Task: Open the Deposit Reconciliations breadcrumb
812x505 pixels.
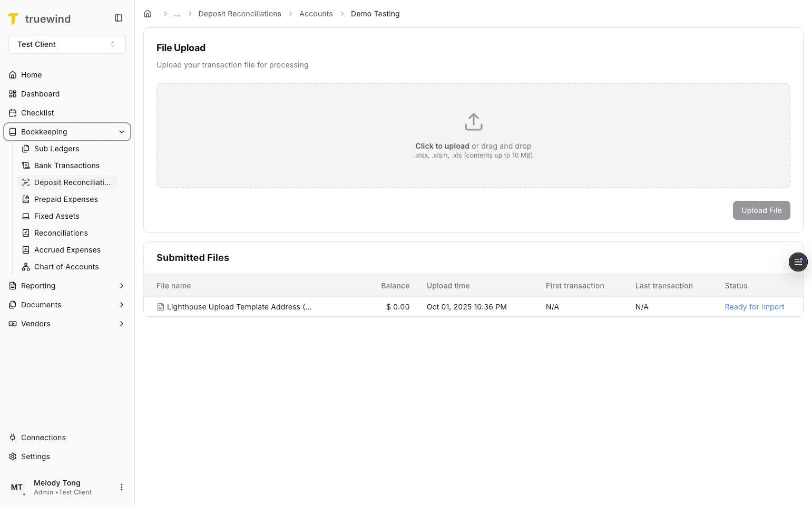Action: coord(240,13)
